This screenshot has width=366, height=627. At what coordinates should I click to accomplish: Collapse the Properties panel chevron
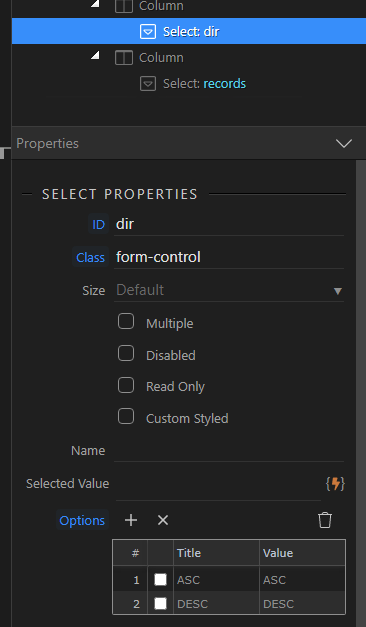[344, 143]
